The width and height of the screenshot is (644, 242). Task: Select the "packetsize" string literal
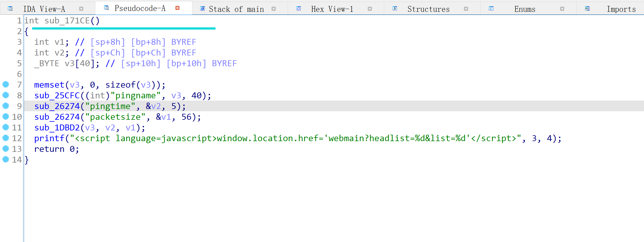115,117
